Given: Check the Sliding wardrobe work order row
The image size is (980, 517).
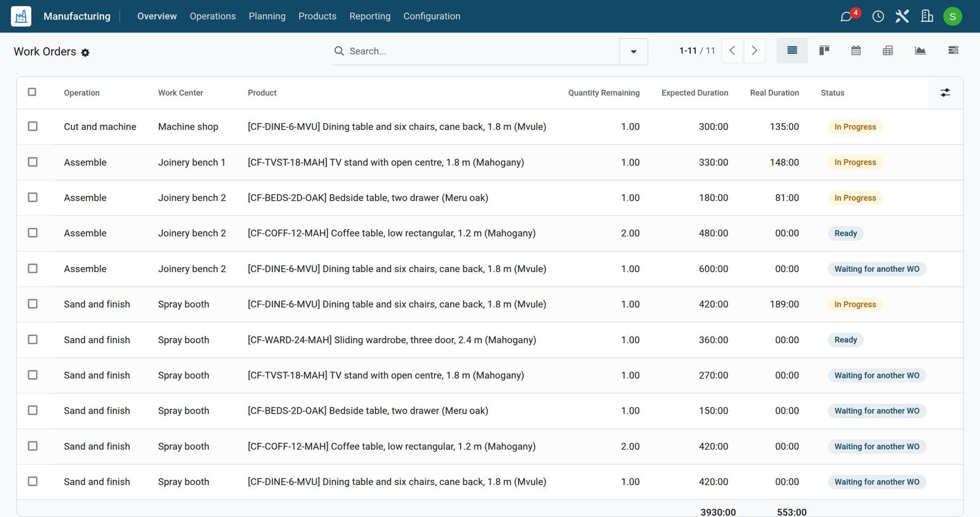Looking at the screenshot, I should (32, 339).
